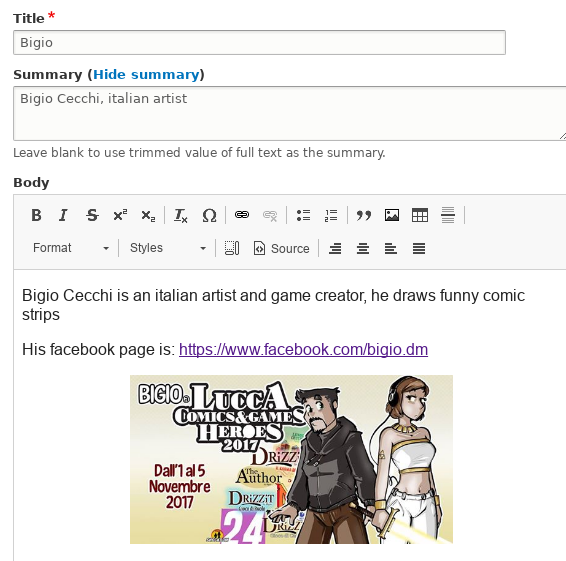Image resolution: width=566 pixels, height=561 pixels.
Task: Click the 'His facebook page is:' text
Action: [99, 349]
